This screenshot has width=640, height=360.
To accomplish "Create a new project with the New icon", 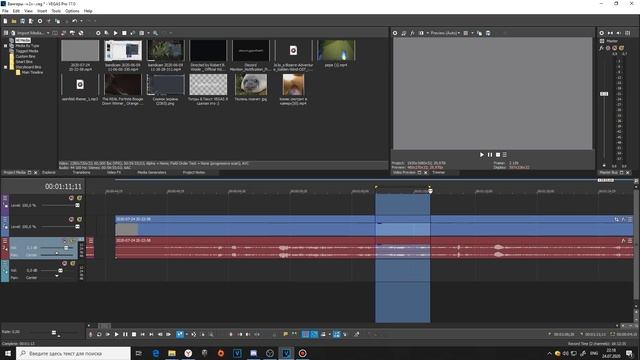I will 5,21.
